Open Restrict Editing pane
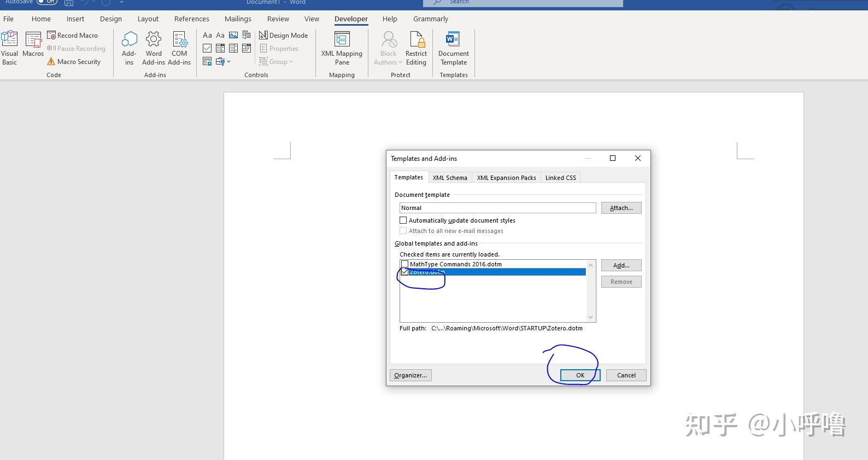 (416, 48)
